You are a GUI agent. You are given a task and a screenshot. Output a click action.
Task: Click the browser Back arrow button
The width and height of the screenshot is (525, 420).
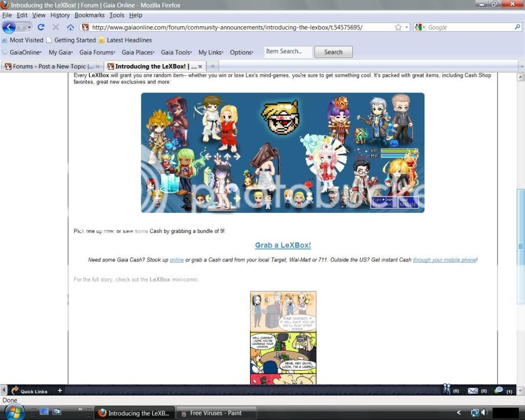pos(9,27)
